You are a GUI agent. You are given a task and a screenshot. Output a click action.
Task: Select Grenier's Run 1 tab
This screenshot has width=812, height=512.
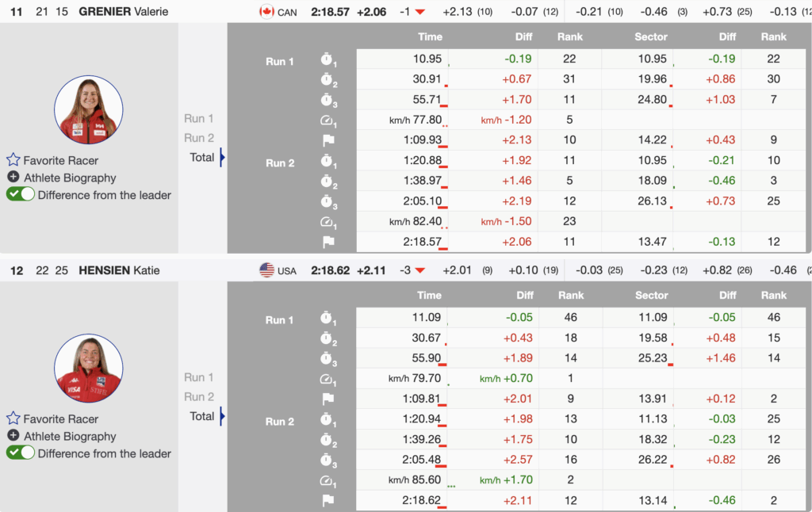199,118
